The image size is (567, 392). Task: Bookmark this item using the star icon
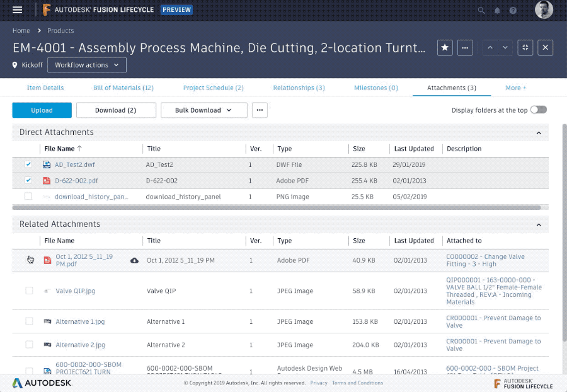click(445, 47)
